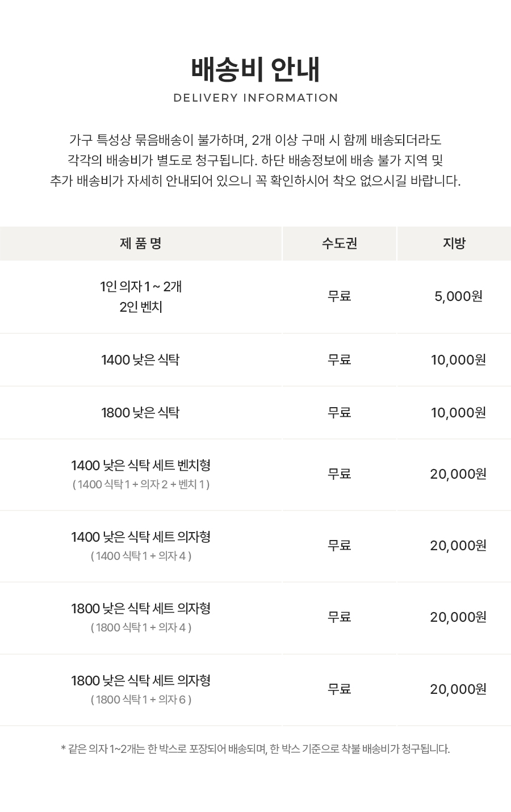Viewport: 511px width, 812px height.
Task: Select the "제 품 명" column header
Action: click(141, 244)
